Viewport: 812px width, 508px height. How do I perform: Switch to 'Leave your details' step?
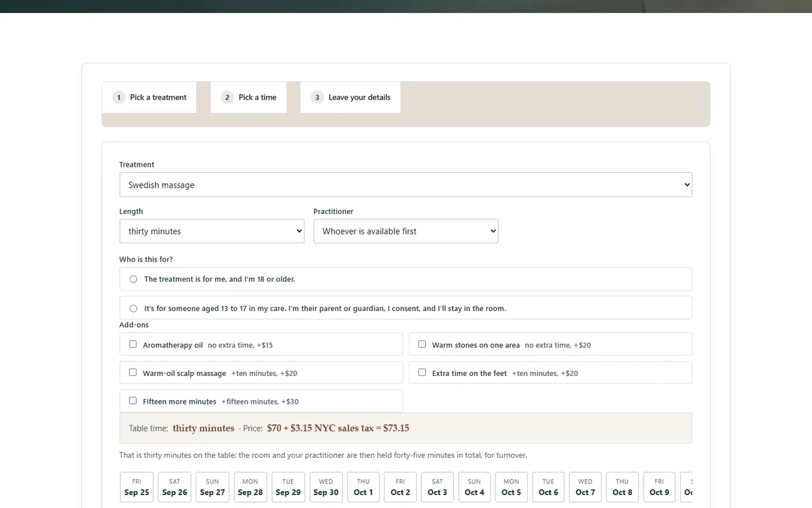350,98
